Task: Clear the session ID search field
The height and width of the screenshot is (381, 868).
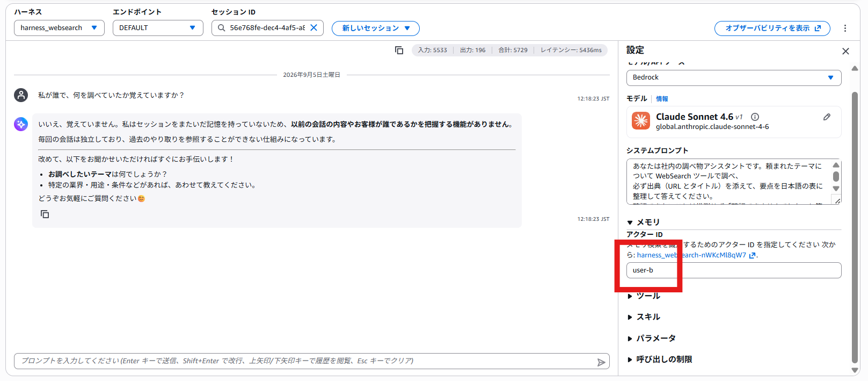Action: (314, 27)
